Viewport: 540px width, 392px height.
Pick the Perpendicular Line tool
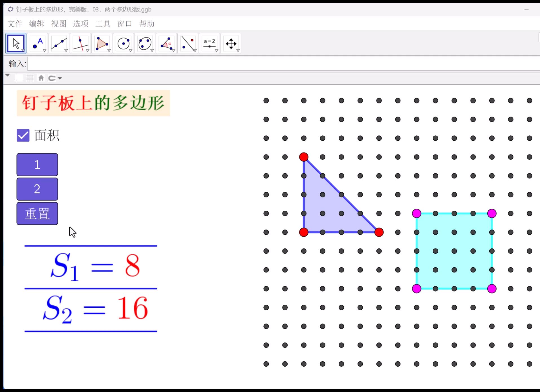click(80, 43)
